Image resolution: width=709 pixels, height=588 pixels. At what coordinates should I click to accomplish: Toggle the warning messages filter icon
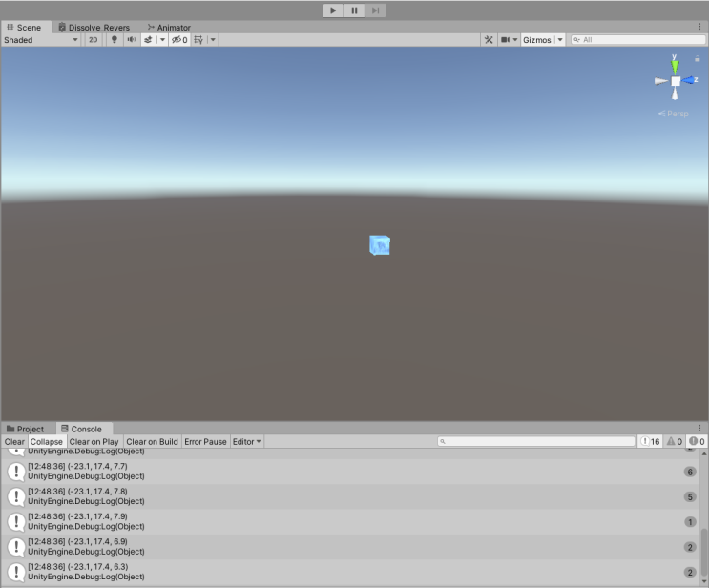(675, 441)
